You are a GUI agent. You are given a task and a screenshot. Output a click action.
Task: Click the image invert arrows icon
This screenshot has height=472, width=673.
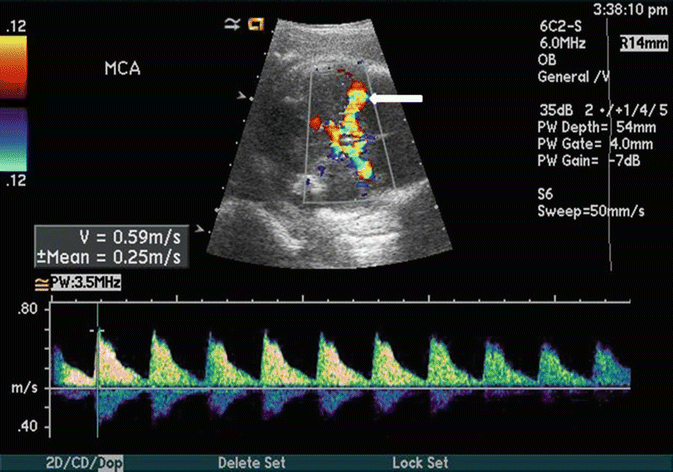coord(232,24)
